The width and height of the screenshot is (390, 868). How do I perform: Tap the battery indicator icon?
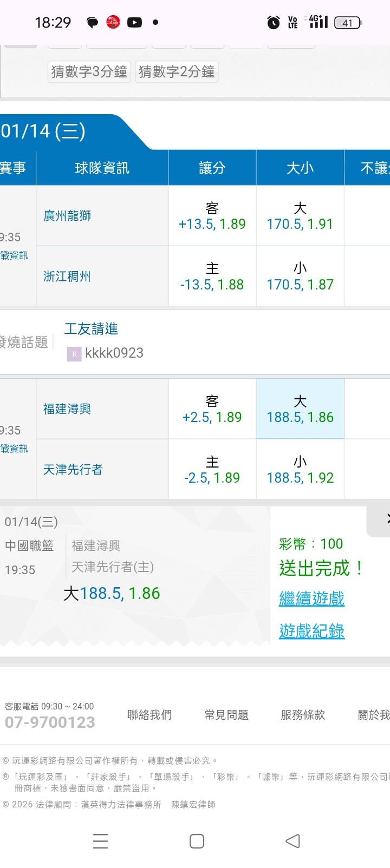[348, 23]
